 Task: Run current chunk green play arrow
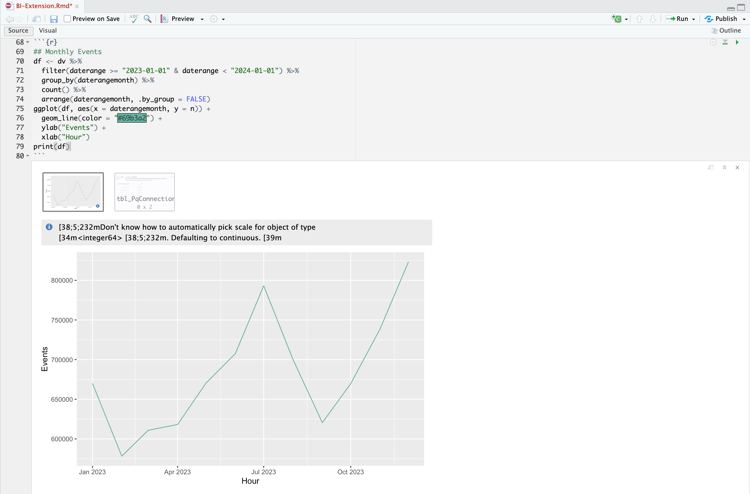[738, 42]
